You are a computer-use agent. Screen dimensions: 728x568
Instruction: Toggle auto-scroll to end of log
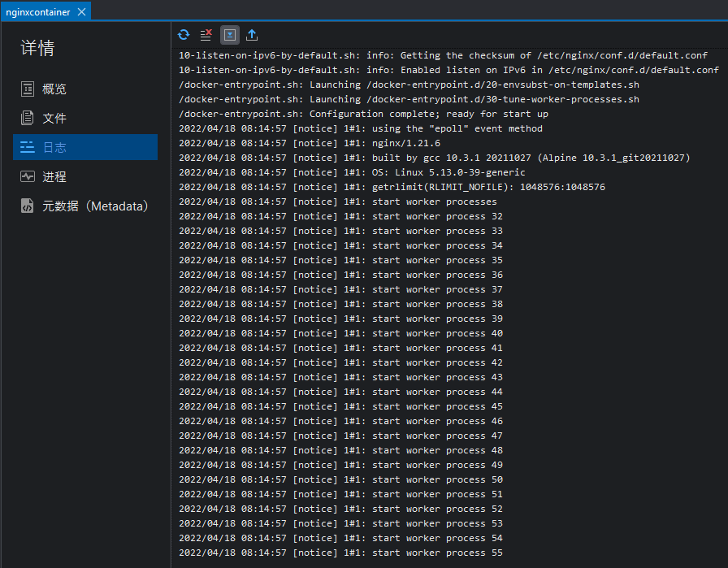tap(229, 35)
